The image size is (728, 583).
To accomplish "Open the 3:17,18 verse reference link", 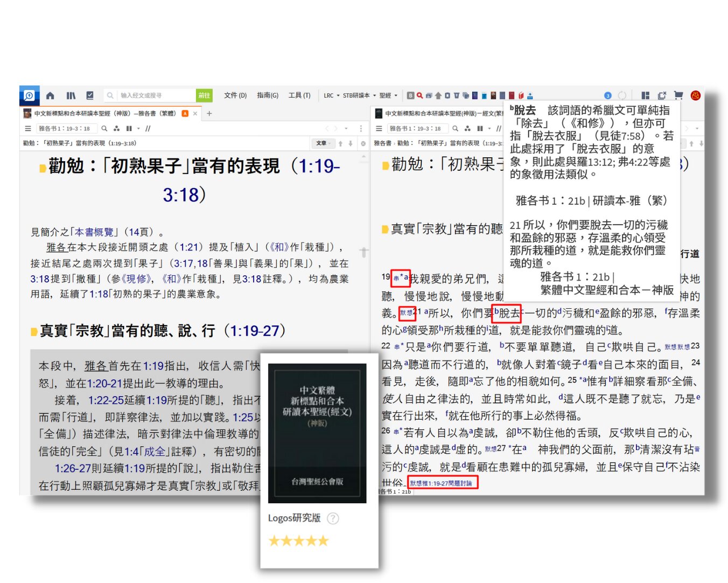I will pos(190,263).
